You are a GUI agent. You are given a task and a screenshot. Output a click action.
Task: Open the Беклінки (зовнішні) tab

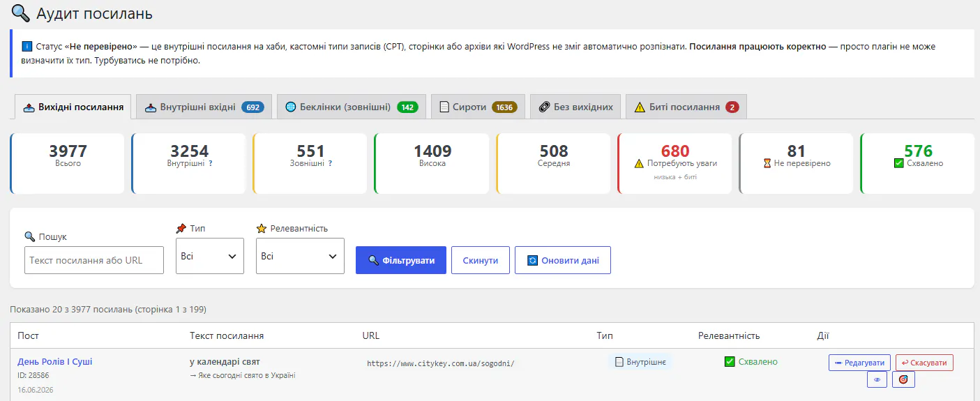(352, 107)
